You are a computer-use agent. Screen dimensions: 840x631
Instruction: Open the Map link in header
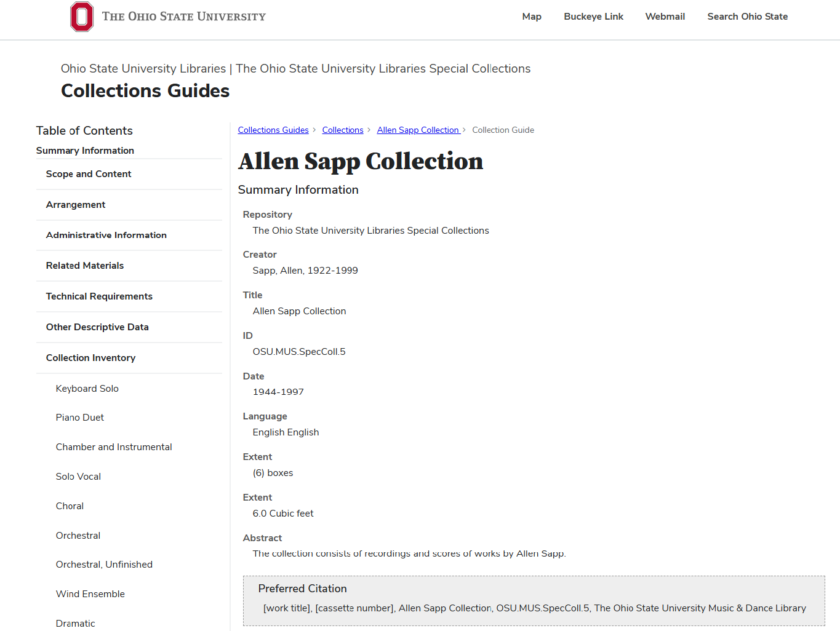(x=532, y=17)
